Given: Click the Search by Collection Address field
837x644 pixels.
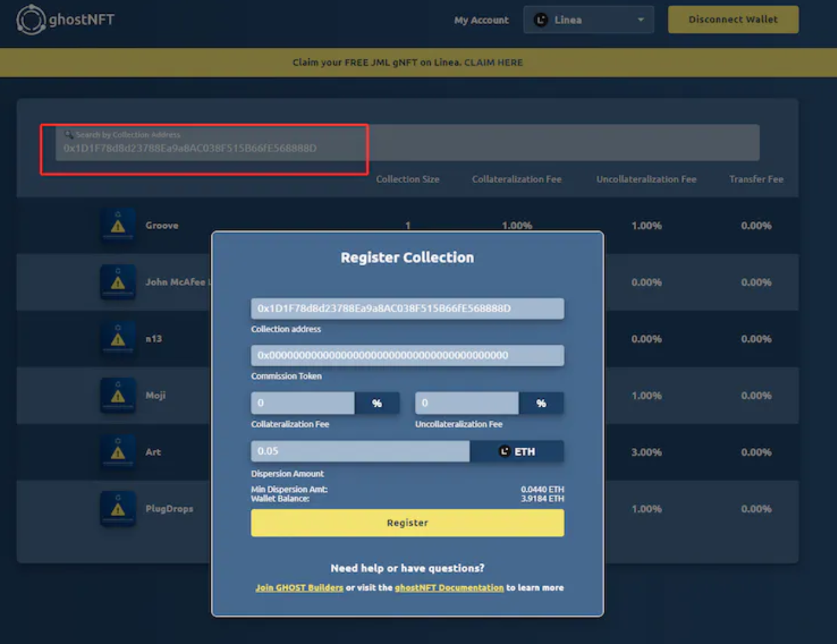Looking at the screenshot, I should 407,142.
